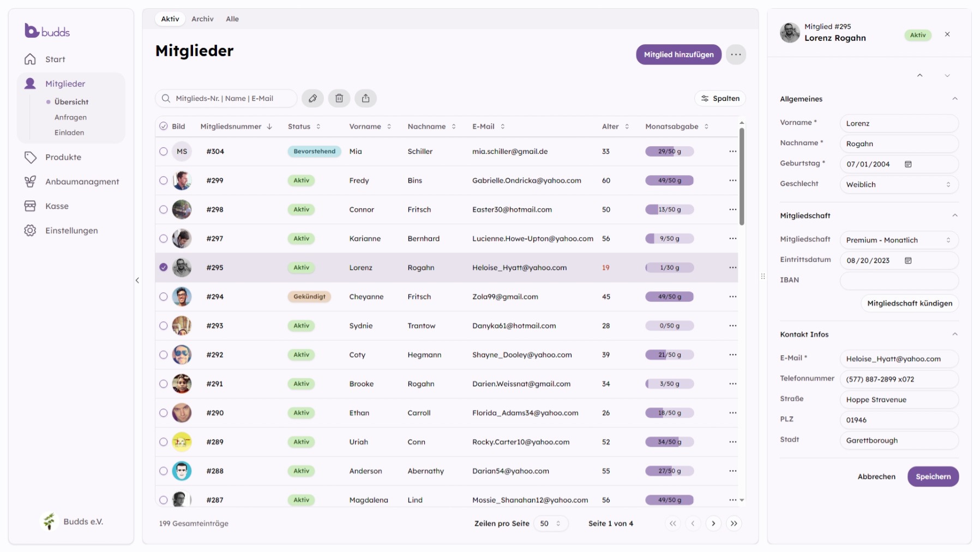
Task: Open Produkte tag icon
Action: click(30, 157)
